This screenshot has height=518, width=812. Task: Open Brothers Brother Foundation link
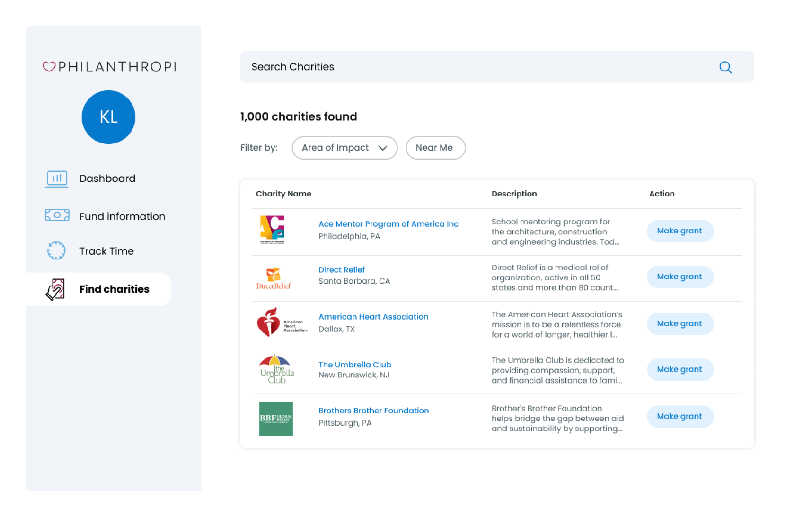click(x=373, y=411)
